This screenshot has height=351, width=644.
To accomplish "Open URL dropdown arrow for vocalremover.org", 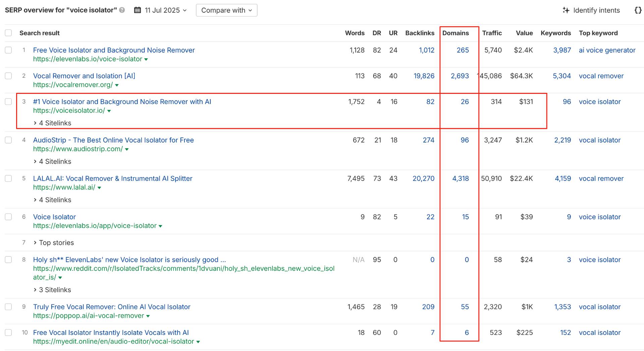I will [x=117, y=85].
